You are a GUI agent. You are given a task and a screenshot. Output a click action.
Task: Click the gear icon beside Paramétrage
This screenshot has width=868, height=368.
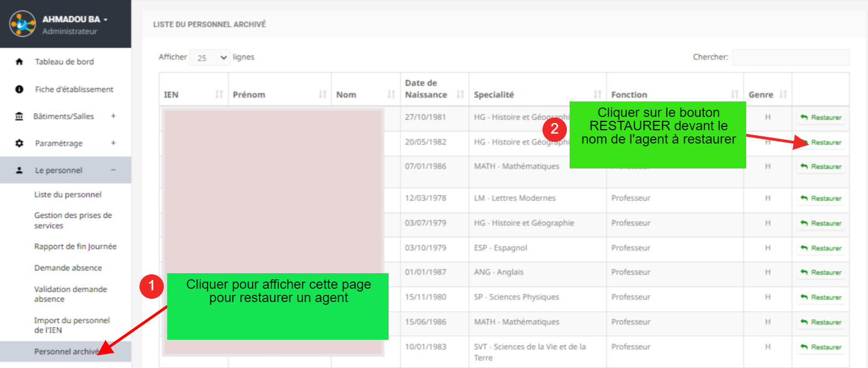click(x=19, y=143)
